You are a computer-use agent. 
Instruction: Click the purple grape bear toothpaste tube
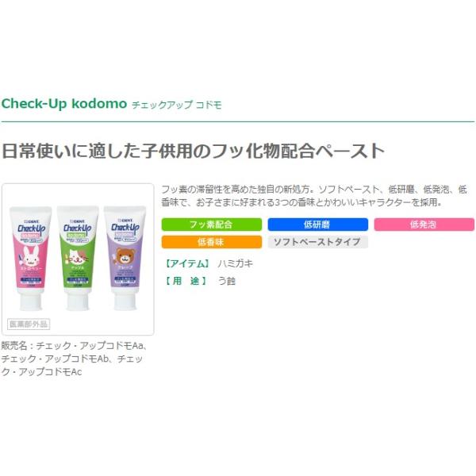point(125,259)
